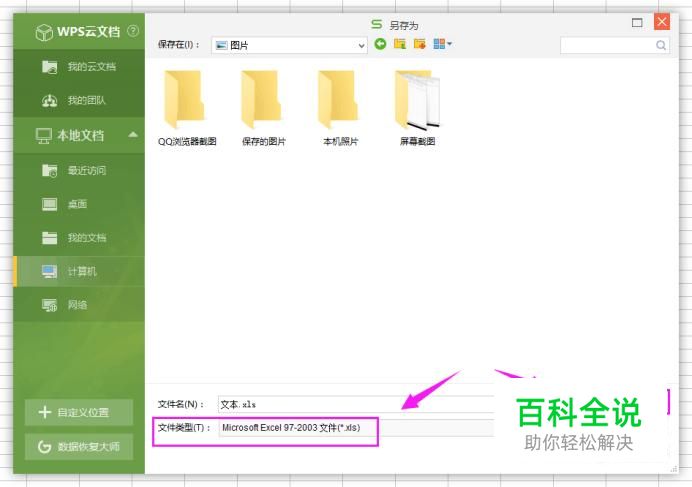Click the search magnifier icon

pos(661,45)
